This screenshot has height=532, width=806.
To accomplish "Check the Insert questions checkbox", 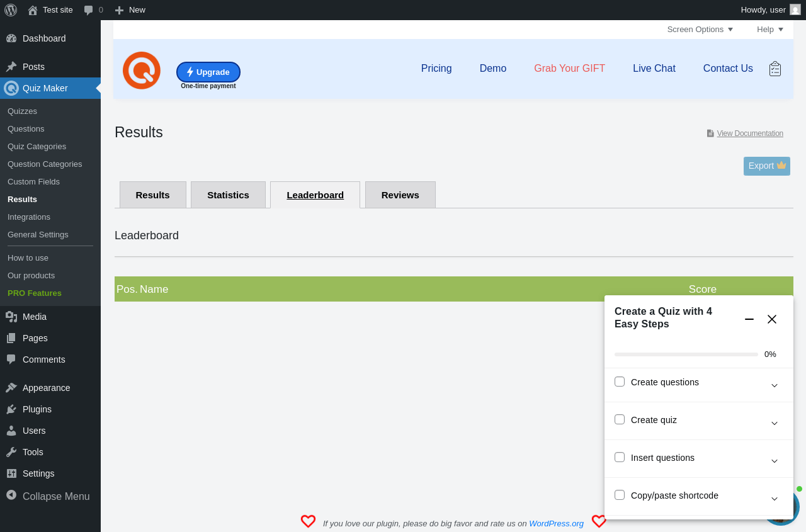I will point(620,457).
